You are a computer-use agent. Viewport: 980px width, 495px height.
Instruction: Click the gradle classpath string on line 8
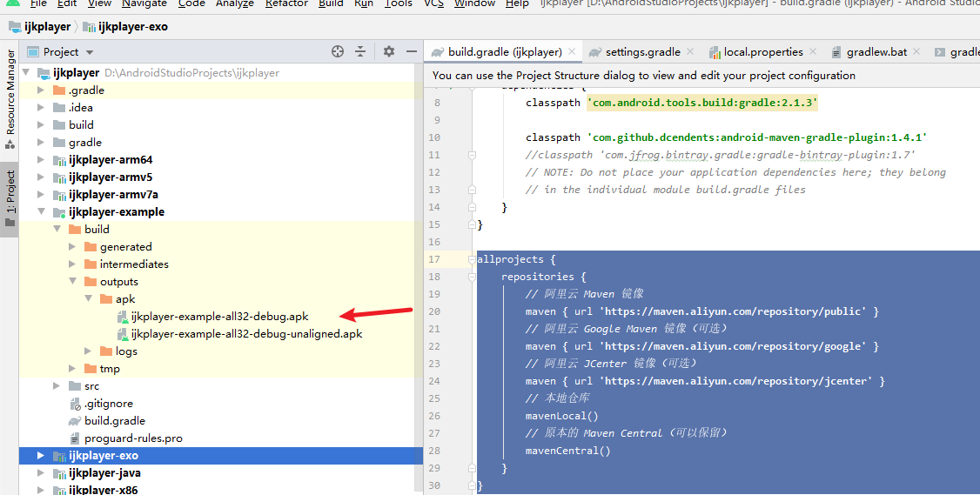coord(701,103)
